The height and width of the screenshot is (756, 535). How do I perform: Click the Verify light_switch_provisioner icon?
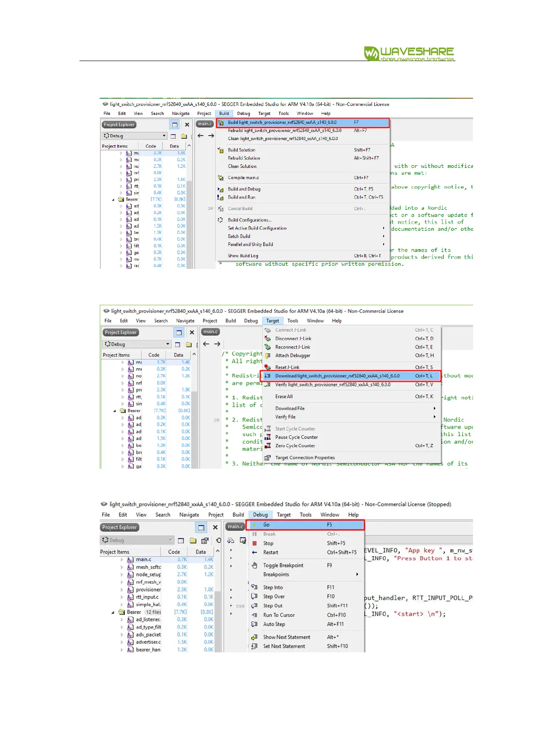pyautogui.click(x=268, y=385)
